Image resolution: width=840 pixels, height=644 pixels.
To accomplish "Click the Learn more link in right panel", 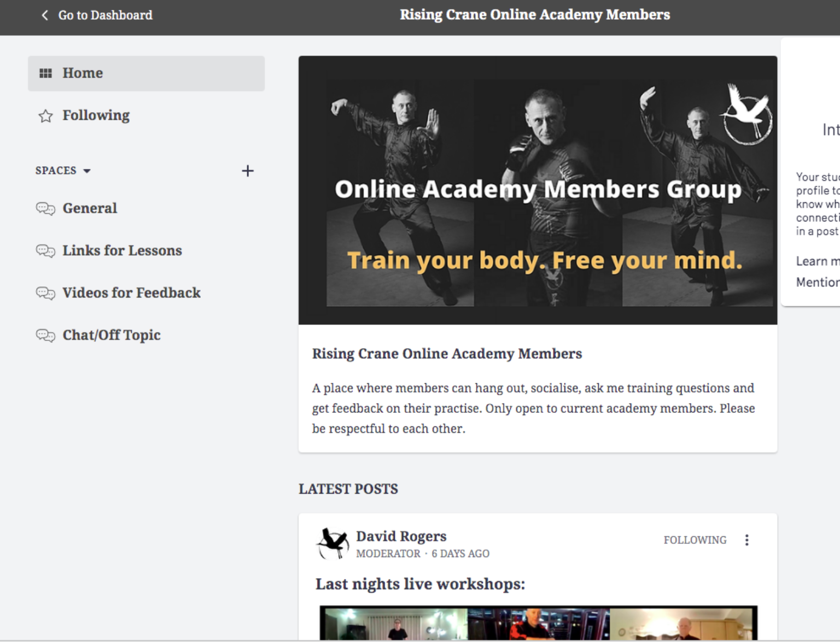I will (818, 261).
